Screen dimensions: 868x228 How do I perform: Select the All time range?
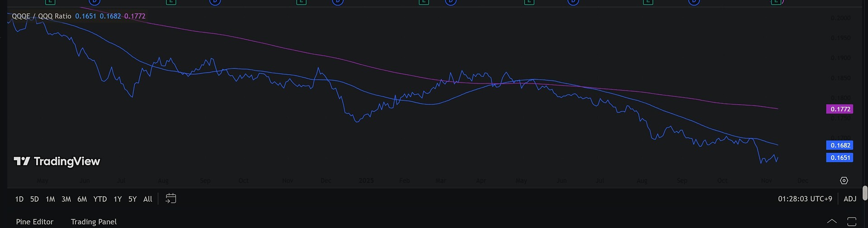click(x=148, y=199)
